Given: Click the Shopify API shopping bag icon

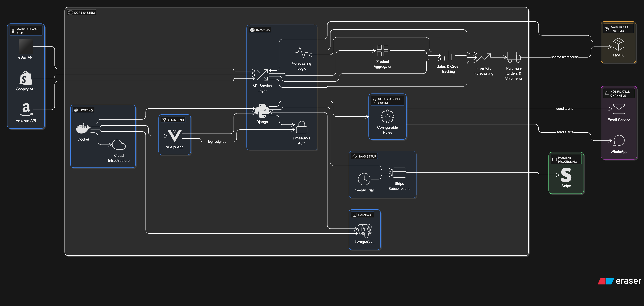Looking at the screenshot, I should click(x=26, y=78).
